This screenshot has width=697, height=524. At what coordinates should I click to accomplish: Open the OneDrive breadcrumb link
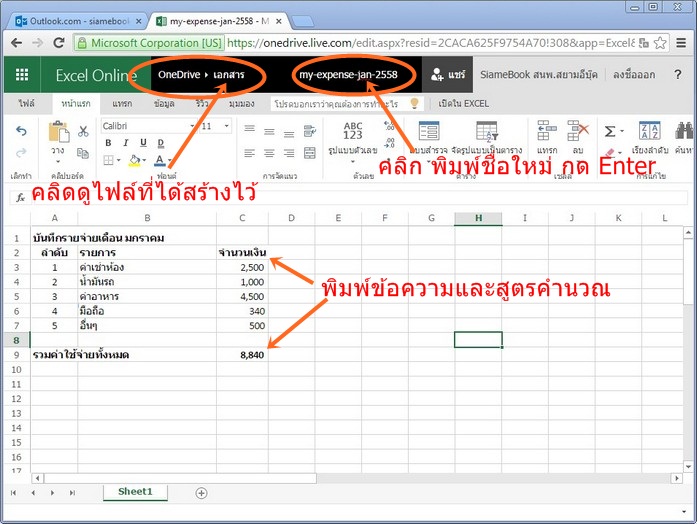coord(179,75)
